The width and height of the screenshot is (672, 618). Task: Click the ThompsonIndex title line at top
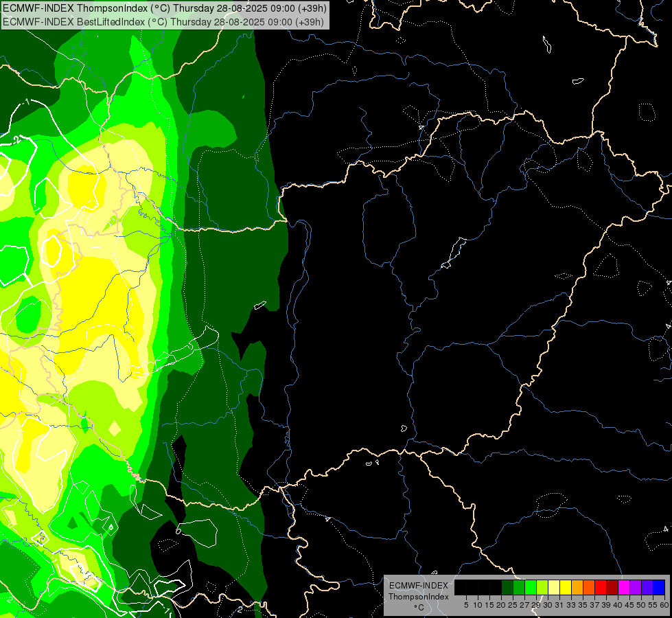pyautogui.click(x=165, y=8)
